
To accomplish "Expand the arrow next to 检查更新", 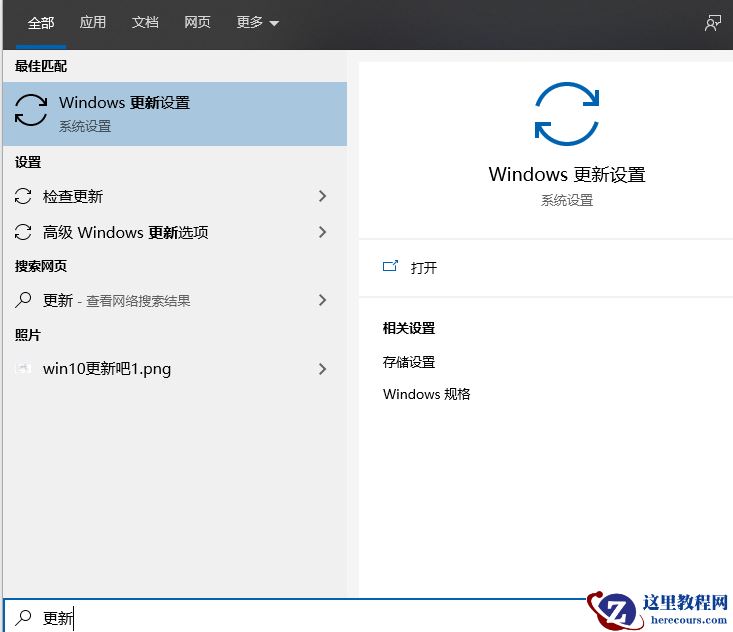I will 322,196.
